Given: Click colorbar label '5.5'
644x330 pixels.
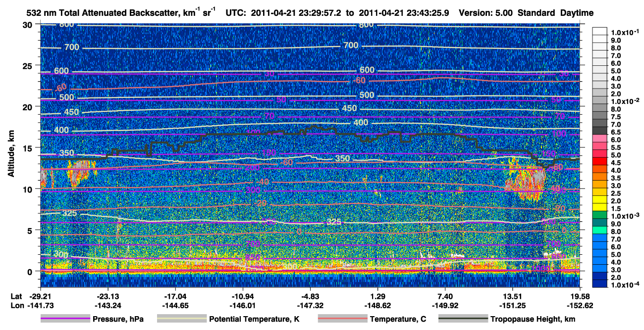Looking at the screenshot, I should [x=616, y=147].
